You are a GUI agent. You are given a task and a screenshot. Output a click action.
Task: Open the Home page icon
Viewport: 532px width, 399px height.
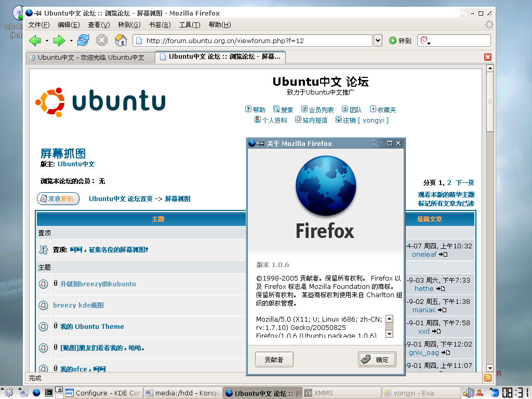121,41
